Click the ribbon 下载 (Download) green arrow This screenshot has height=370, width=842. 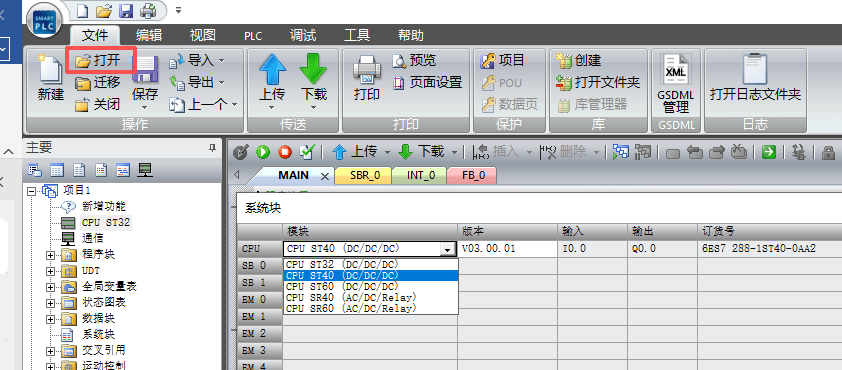[314, 69]
